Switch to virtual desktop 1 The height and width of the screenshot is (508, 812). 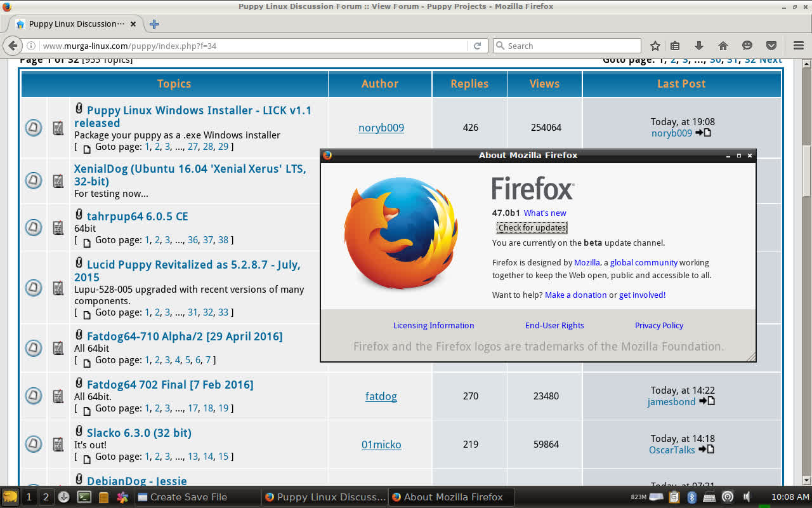(x=29, y=497)
